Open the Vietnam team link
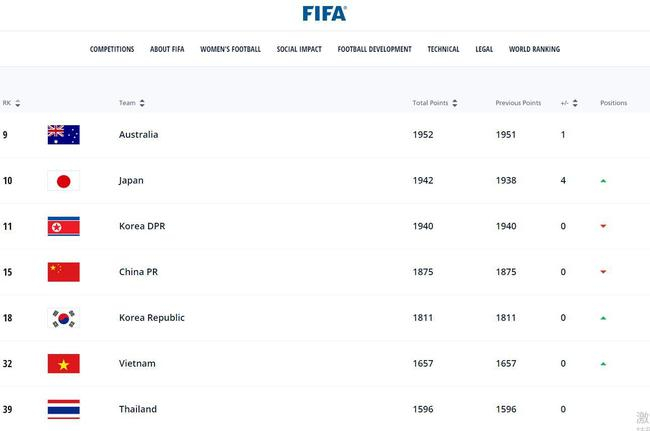Viewport: 650px width, 431px height. [x=137, y=364]
